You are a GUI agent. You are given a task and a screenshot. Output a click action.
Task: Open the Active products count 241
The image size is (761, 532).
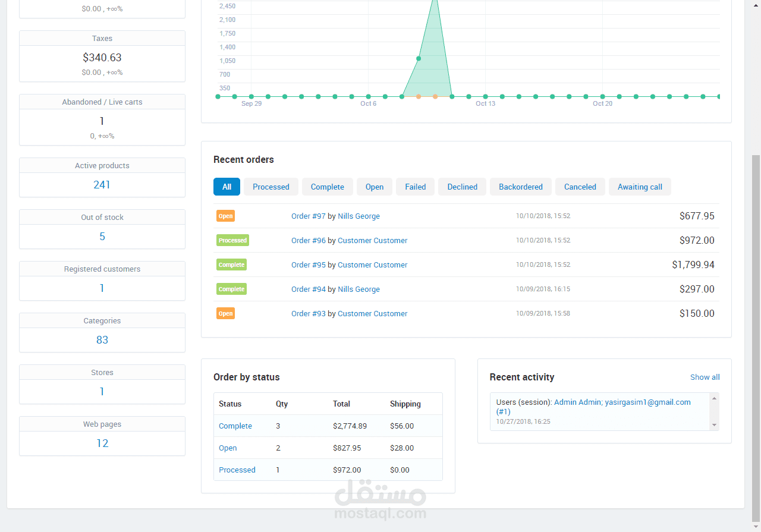pos(102,185)
